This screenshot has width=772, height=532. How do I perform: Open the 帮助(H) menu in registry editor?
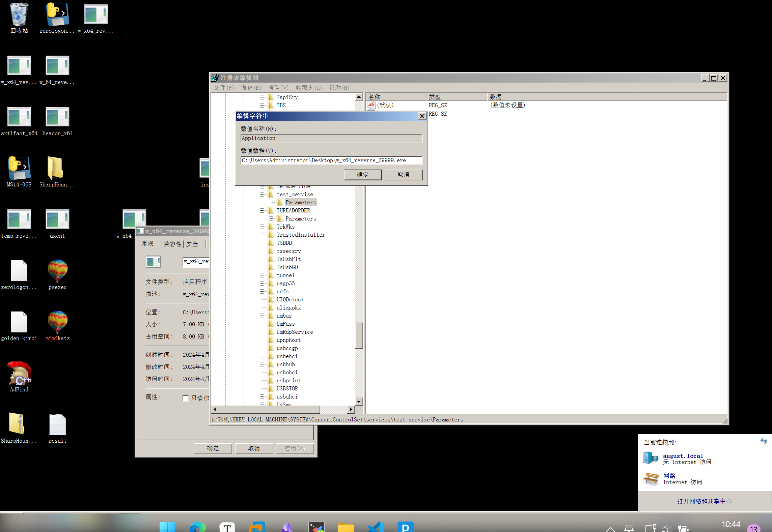pos(339,88)
